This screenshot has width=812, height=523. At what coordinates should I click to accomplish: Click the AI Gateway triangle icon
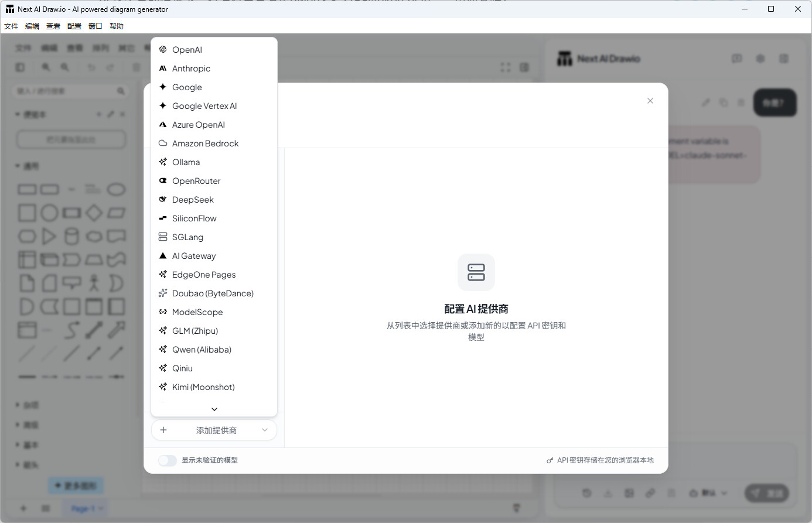163,256
